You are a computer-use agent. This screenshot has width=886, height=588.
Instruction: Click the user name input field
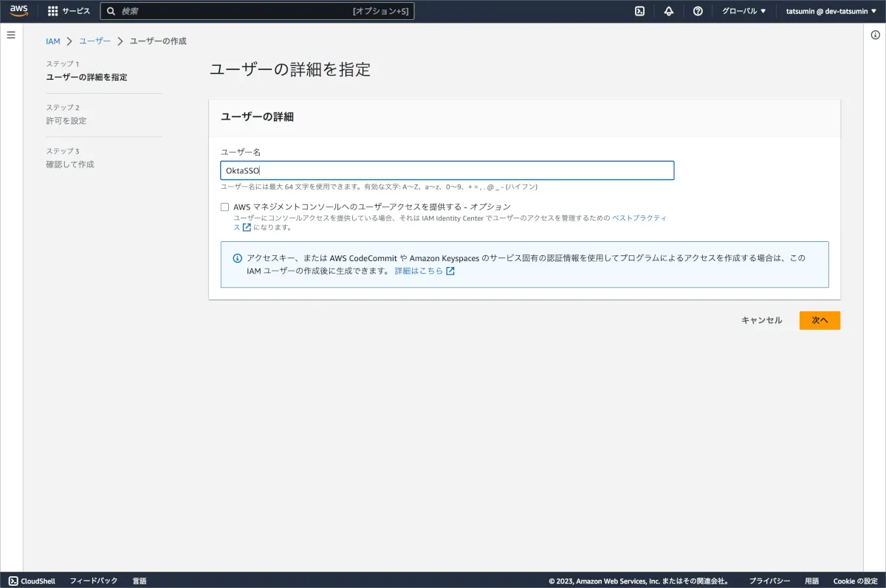coord(447,170)
